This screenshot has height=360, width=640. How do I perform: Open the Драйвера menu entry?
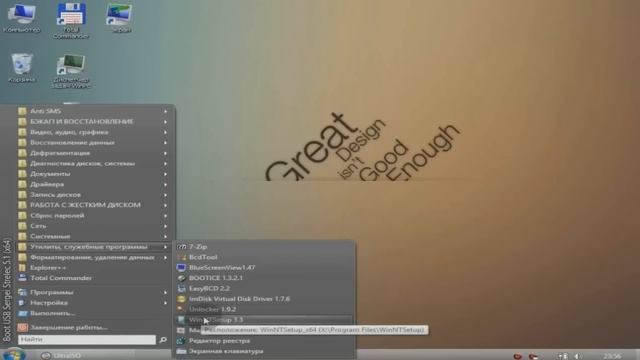coord(93,184)
